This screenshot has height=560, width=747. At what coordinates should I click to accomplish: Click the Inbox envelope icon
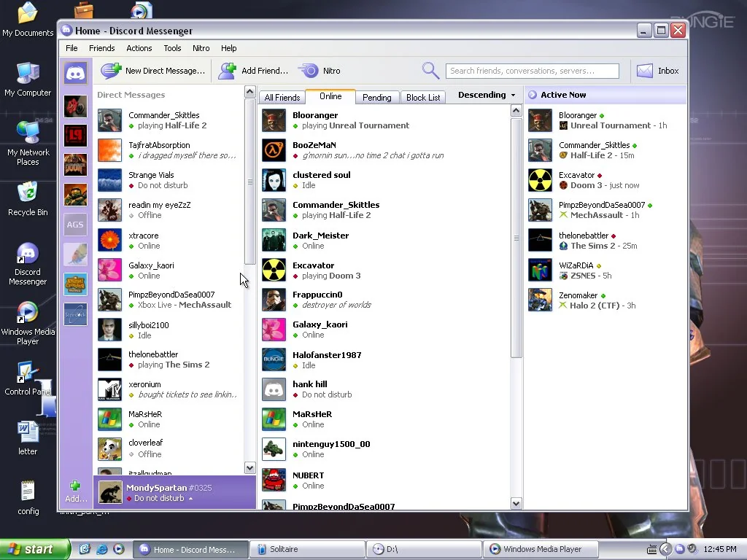(644, 71)
